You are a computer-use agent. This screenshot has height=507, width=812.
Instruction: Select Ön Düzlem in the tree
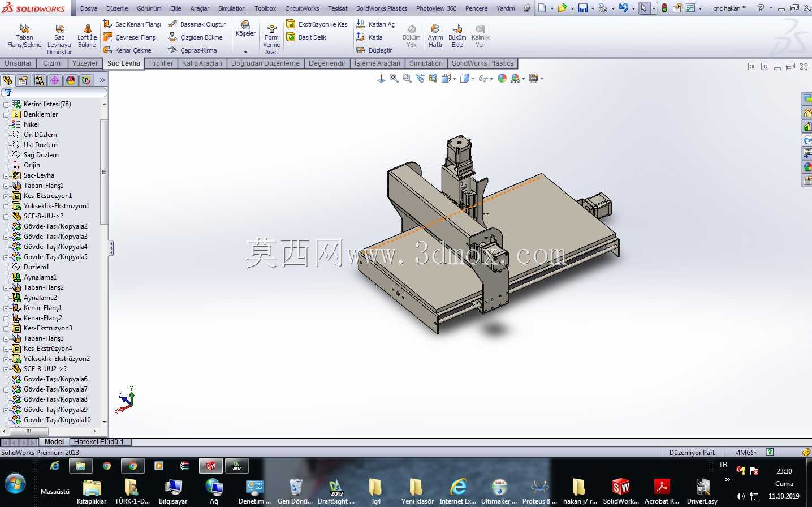click(40, 135)
